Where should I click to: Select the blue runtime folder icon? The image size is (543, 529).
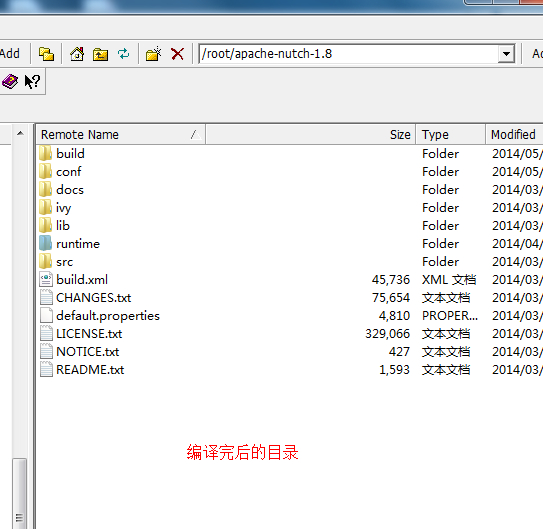[45, 243]
